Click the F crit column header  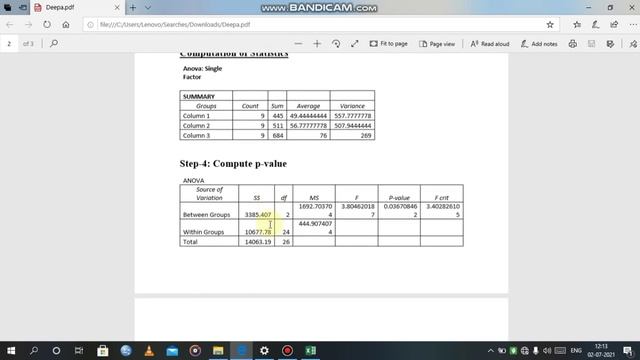(442, 198)
